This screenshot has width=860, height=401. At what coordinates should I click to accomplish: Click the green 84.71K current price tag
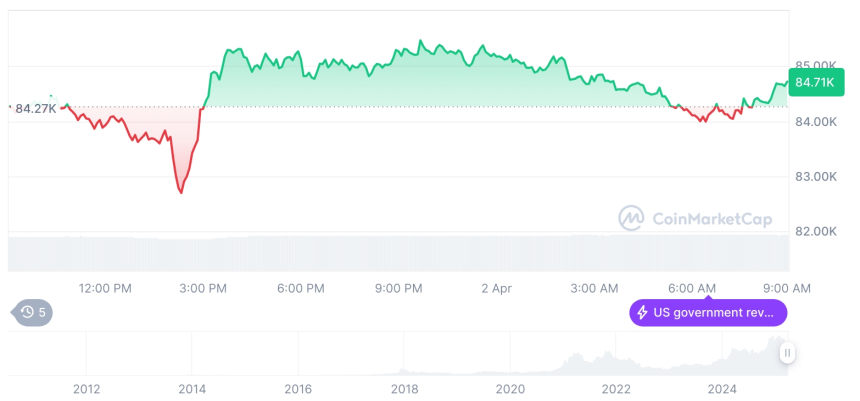pyautogui.click(x=815, y=82)
